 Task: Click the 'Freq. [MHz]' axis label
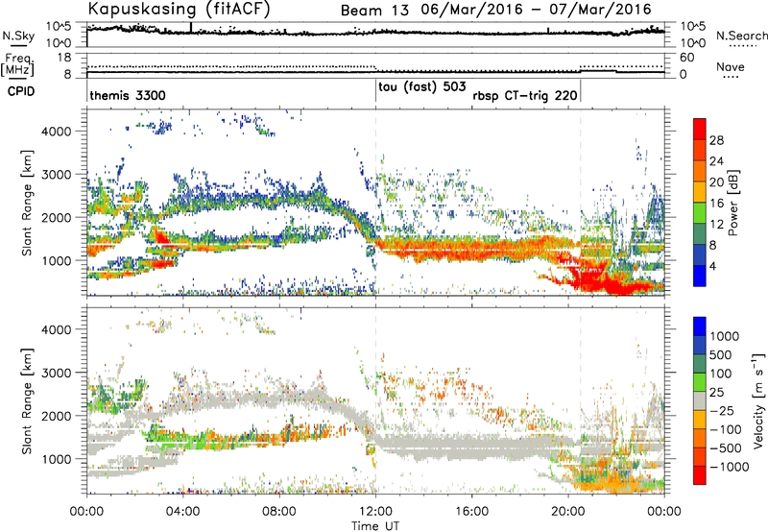18,64
